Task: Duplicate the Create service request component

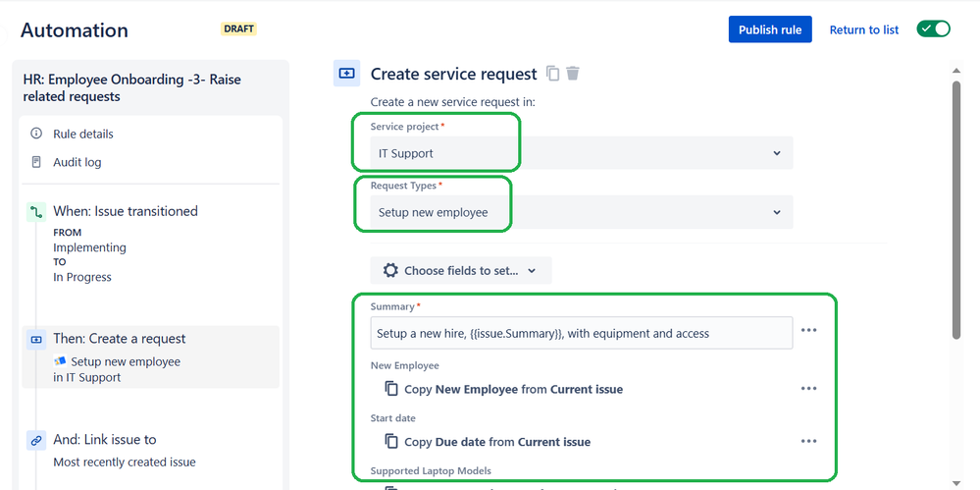Action: (x=552, y=74)
